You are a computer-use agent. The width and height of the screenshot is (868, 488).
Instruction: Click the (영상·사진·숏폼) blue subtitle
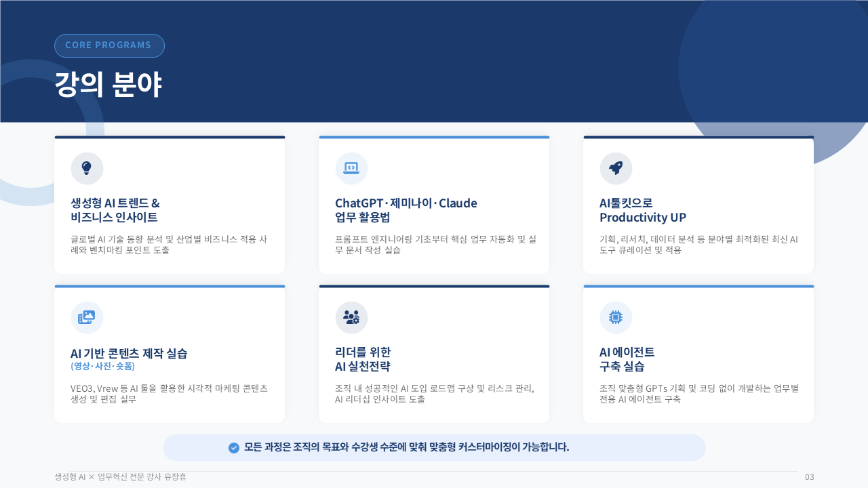(102, 367)
